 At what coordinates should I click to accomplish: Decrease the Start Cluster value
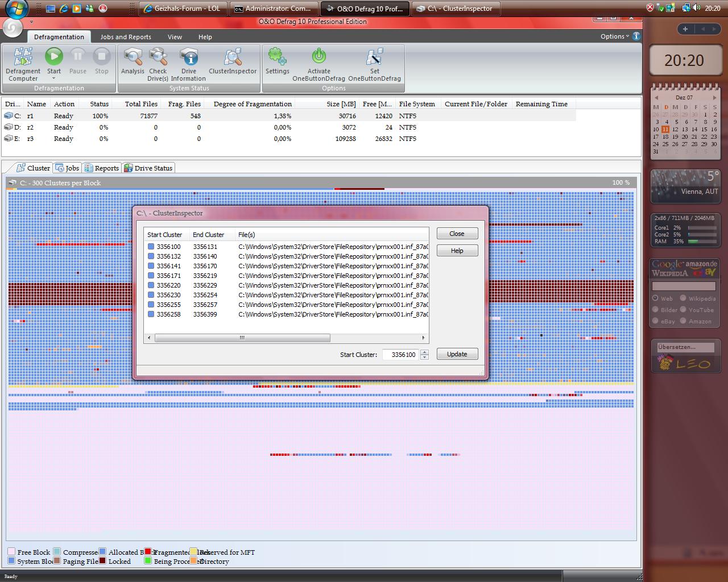tap(424, 357)
